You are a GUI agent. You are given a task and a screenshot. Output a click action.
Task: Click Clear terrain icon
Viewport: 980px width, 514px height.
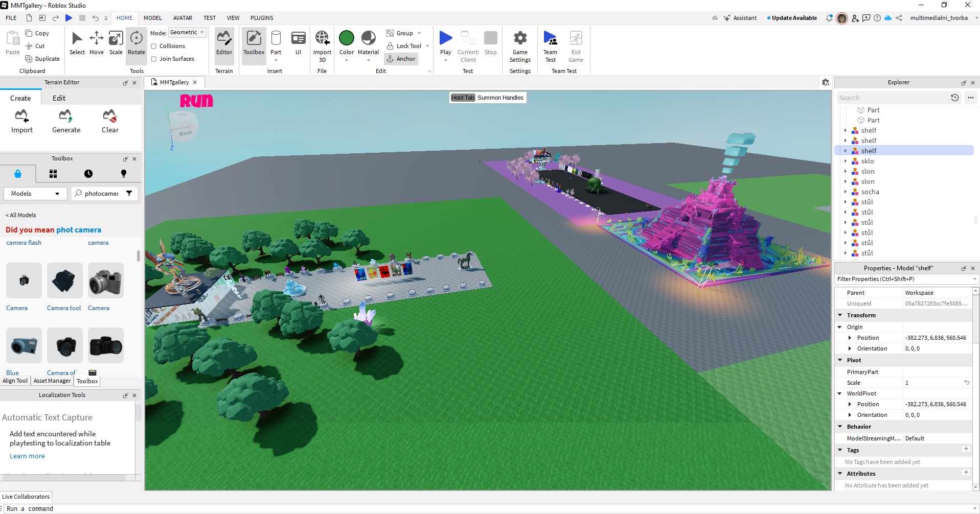coord(110,122)
